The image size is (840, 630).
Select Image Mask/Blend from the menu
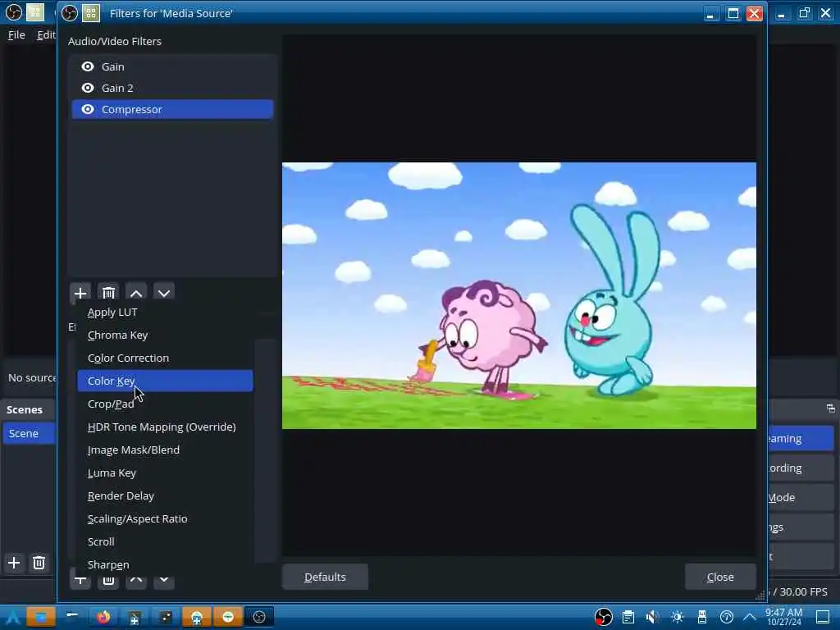(165, 450)
